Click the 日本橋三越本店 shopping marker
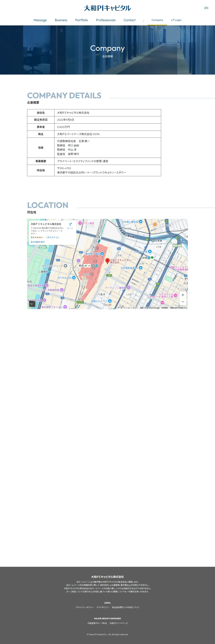215x644 pixels. click(x=141, y=222)
